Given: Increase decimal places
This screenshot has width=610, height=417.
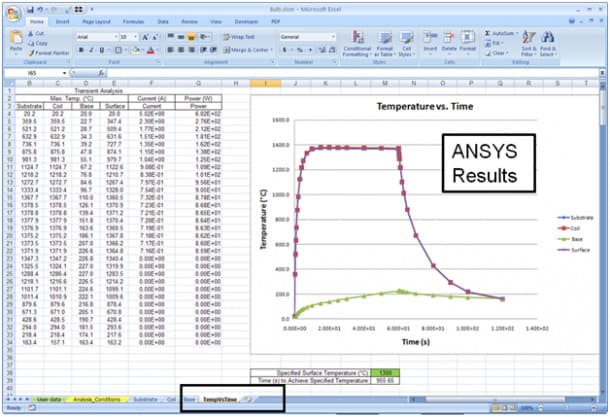Looking at the screenshot, I should coord(322,50).
